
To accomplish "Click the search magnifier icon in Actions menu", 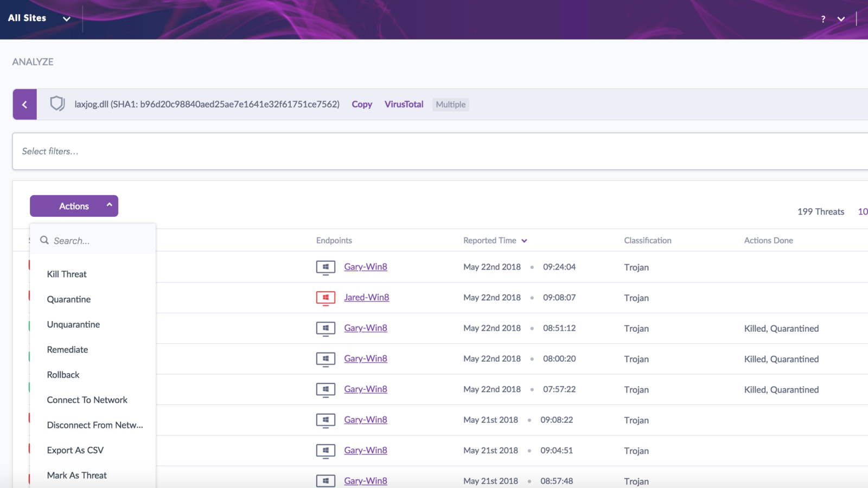I will [x=44, y=240].
